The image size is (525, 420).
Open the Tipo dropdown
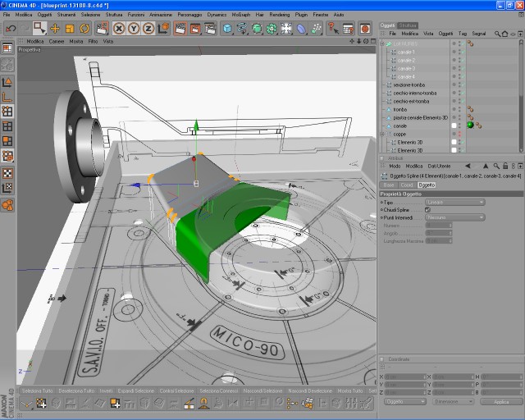pos(455,203)
